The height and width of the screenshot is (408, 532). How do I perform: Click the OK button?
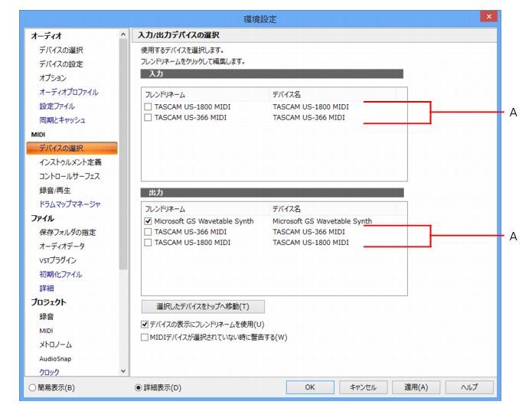click(310, 387)
